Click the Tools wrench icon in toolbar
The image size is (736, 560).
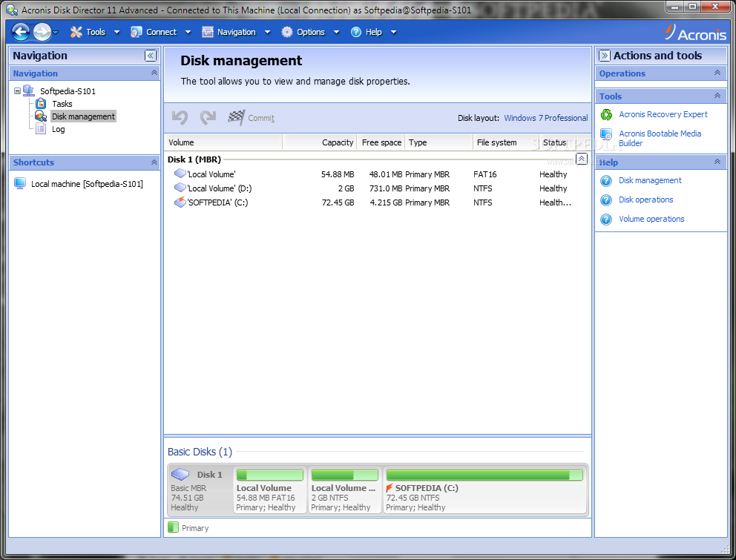tap(76, 32)
